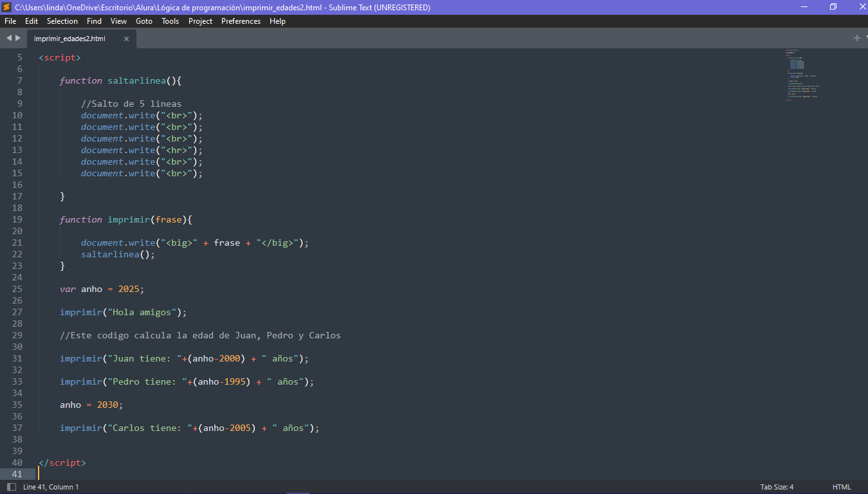The width and height of the screenshot is (868, 494).
Task: Click the minimap code preview
Action: click(802, 75)
